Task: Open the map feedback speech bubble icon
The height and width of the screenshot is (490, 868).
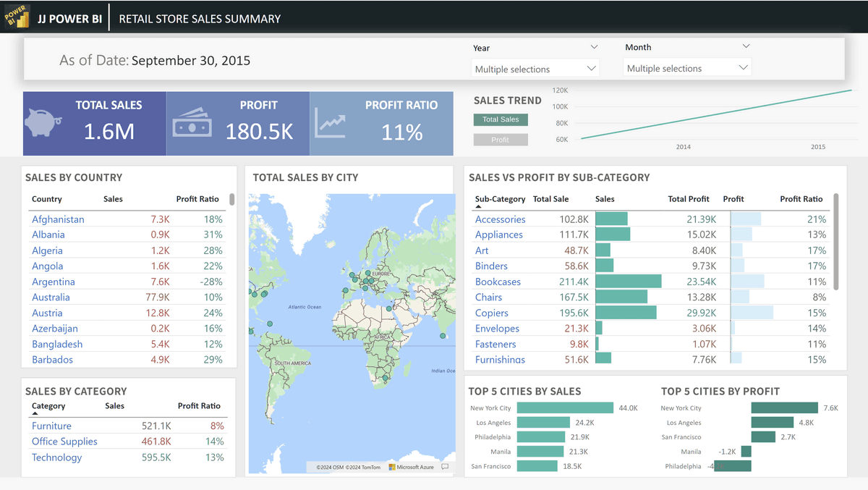Action: coord(445,467)
